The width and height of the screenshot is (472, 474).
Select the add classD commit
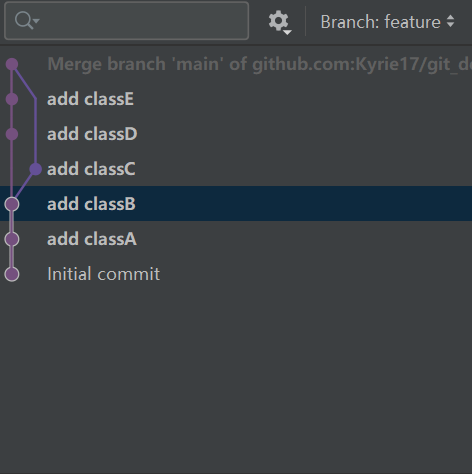(x=236, y=134)
